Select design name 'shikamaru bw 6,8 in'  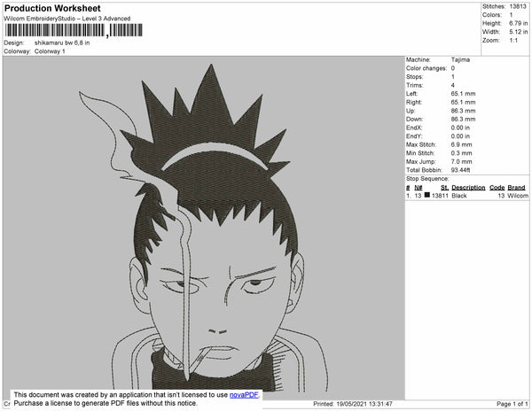point(62,43)
